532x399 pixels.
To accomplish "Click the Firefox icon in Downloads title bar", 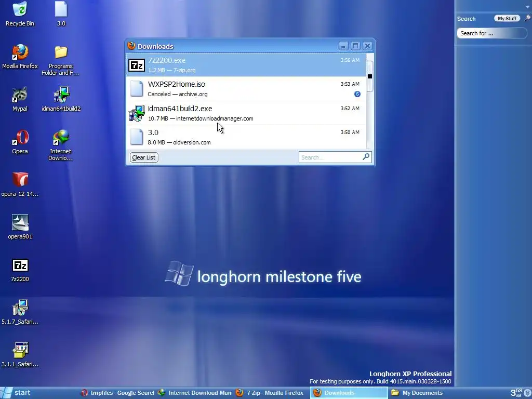I will pyautogui.click(x=131, y=46).
